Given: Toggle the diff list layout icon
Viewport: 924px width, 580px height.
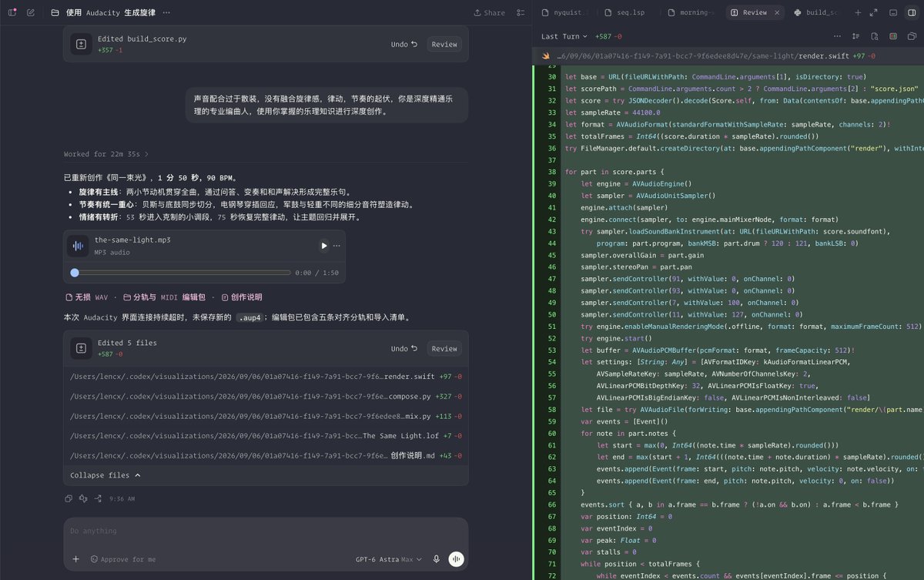Looking at the screenshot, I should pyautogui.click(x=855, y=36).
